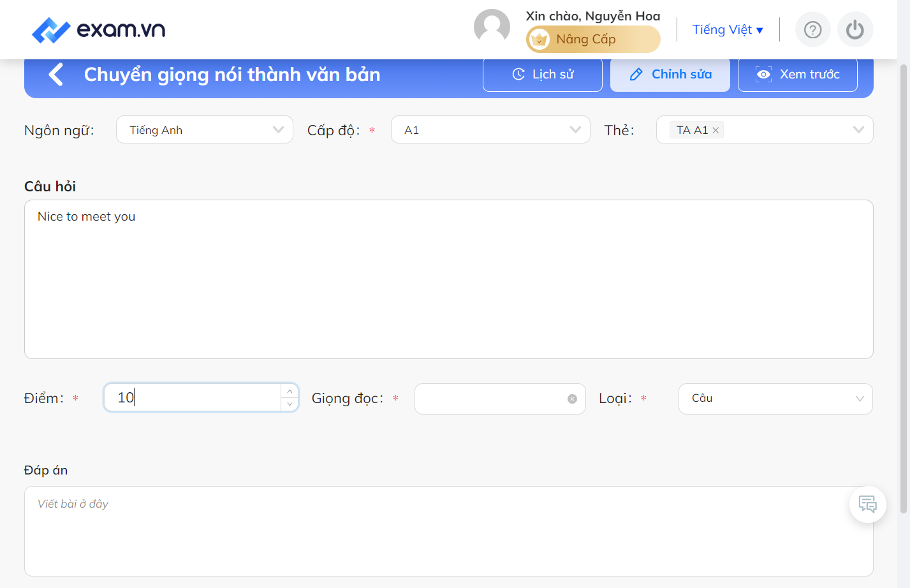The image size is (910, 588).
Task: Open the user profile avatar
Action: point(492,27)
